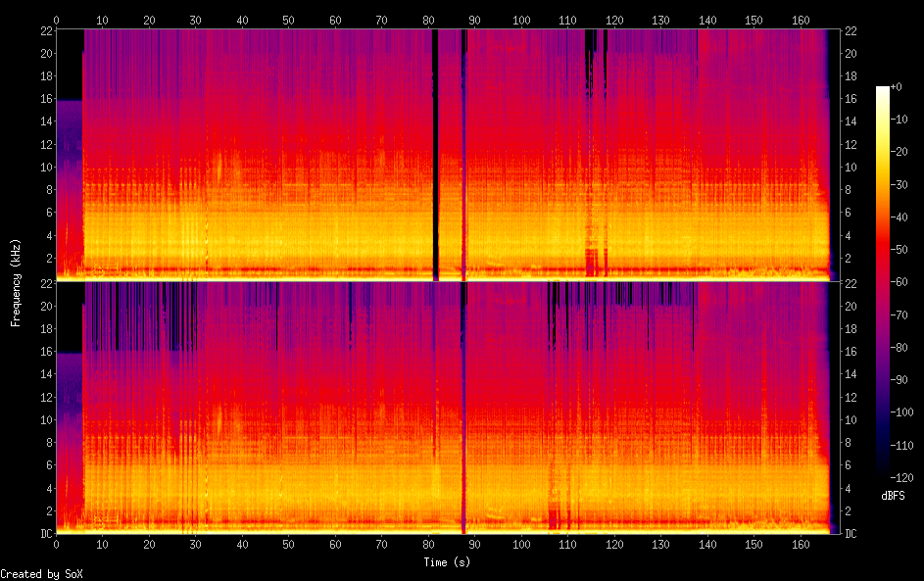Click the "0" tick on the bottom time axis
924x581 pixels.
pyautogui.click(x=56, y=544)
